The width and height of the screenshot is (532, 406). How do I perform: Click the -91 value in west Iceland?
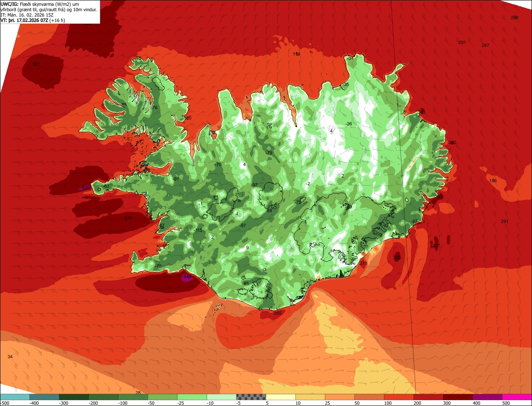click(176, 179)
